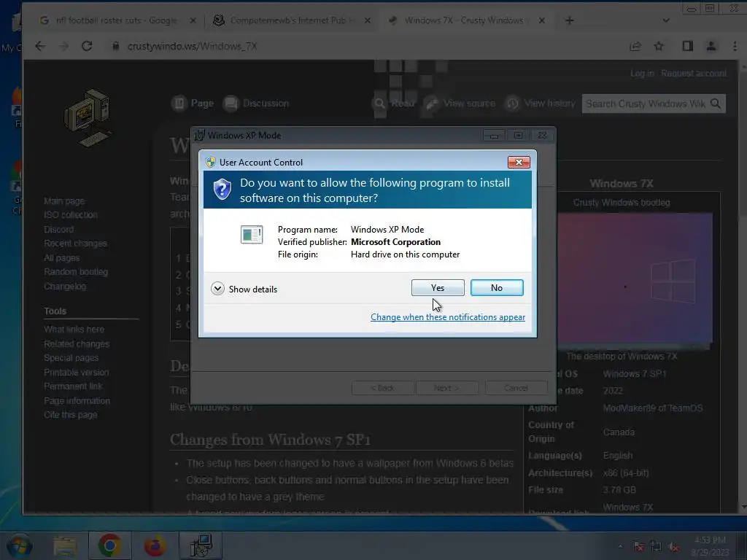Click Next button in Windows XP Mode window

[447, 388]
